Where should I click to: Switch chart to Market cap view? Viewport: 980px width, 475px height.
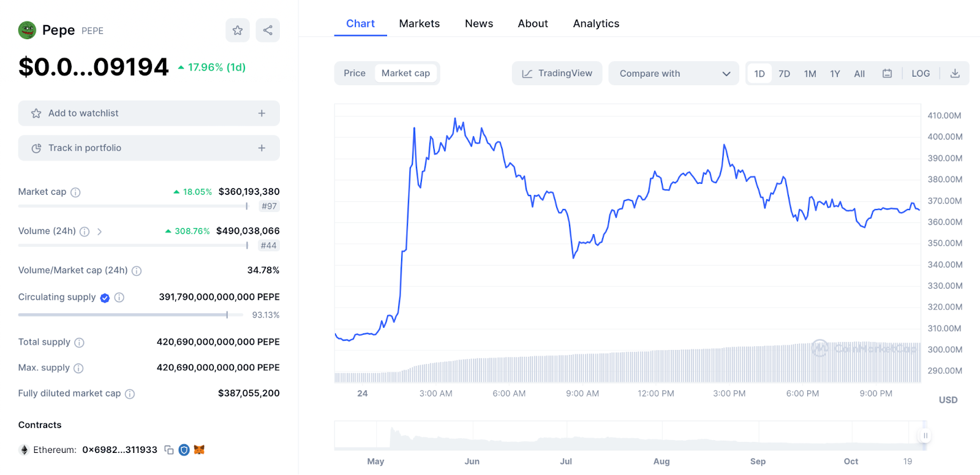pyautogui.click(x=405, y=74)
